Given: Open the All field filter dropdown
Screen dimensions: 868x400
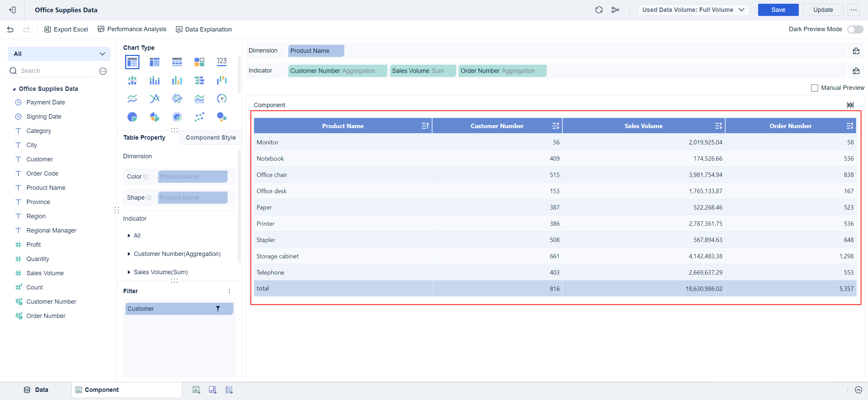Looking at the screenshot, I should click(x=59, y=54).
